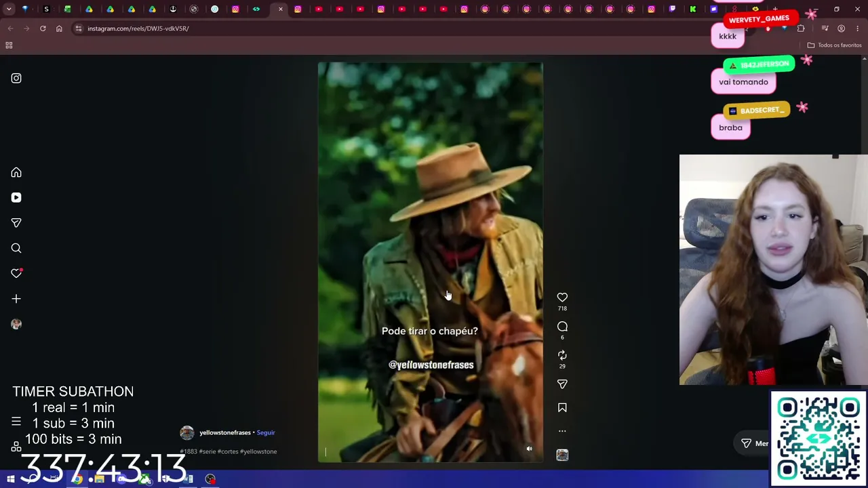Viewport: 868px width, 488px height.
Task: Open the Reels icon in sidebar
Action: pos(16,197)
